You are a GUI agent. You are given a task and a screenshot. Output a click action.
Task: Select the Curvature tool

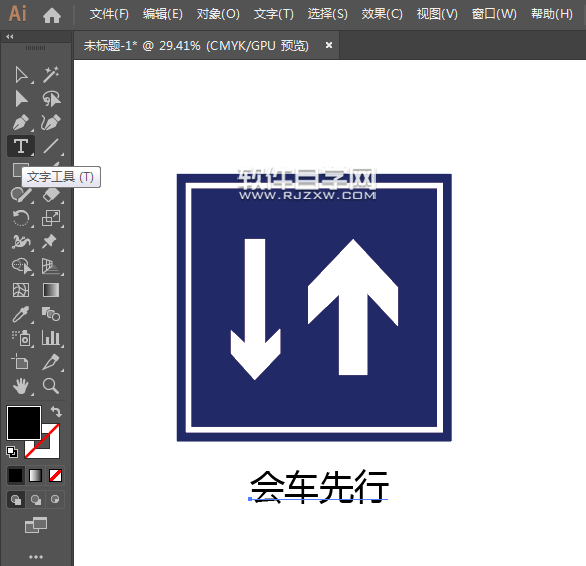51,123
